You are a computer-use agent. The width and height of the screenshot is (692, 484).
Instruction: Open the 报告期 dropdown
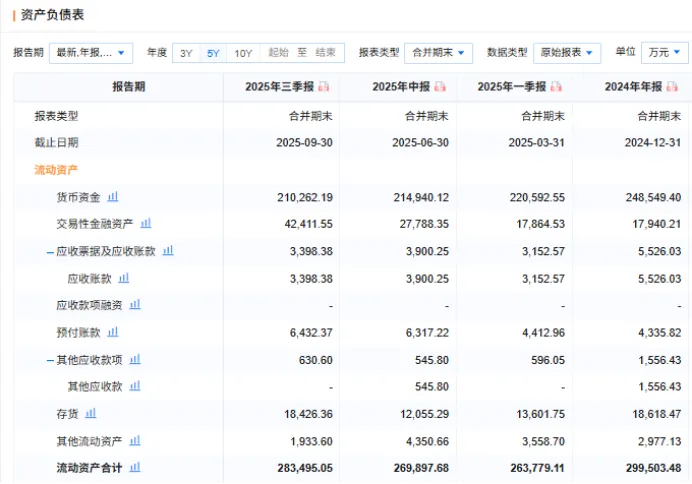(x=91, y=53)
